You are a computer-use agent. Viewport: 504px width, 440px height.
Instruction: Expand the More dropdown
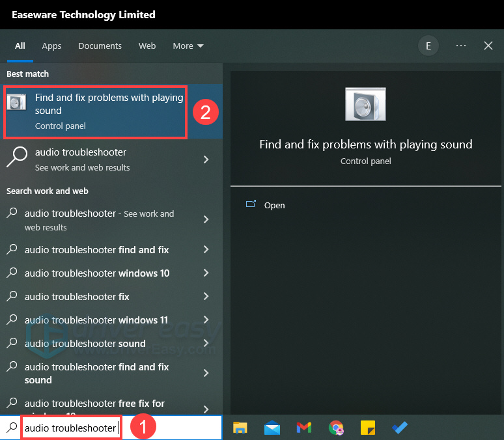188,46
